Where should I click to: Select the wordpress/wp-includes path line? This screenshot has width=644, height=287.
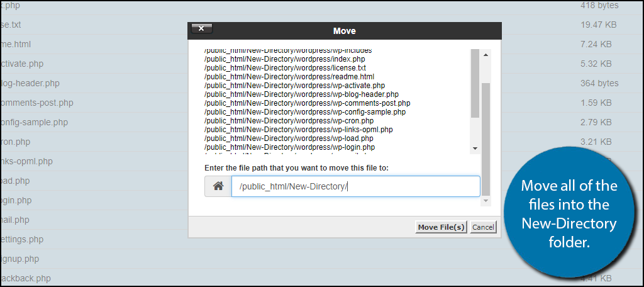coord(288,51)
